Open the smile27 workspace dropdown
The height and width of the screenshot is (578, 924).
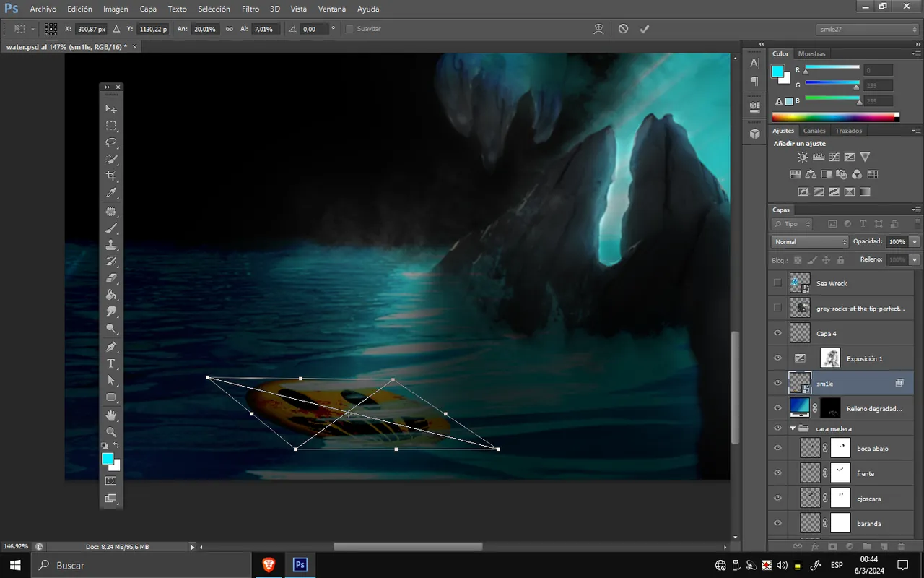[868, 29]
